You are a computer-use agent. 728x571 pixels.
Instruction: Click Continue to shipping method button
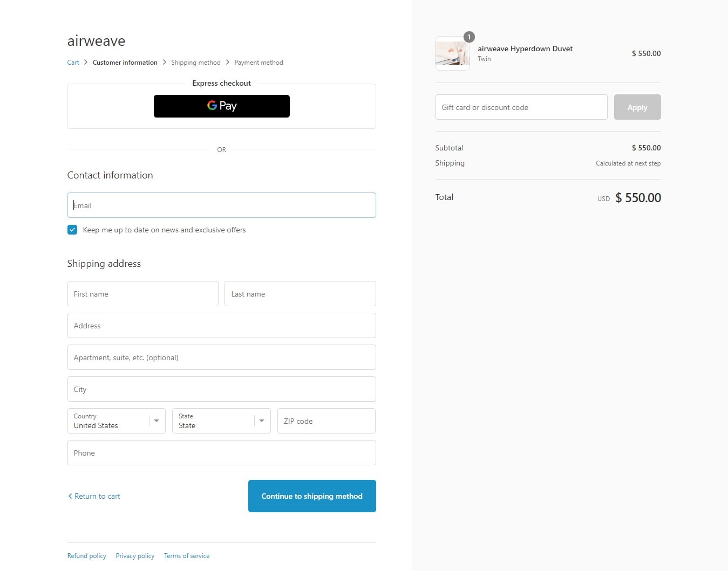[x=312, y=496]
